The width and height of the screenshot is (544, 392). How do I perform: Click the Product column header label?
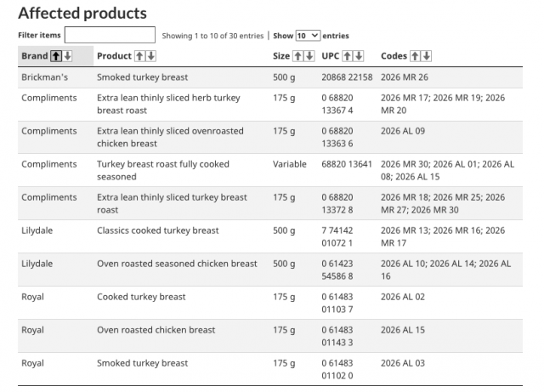[114, 56]
